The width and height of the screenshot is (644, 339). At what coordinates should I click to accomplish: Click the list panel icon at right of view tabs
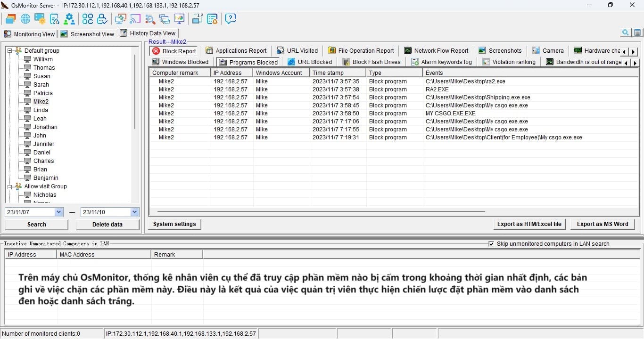coord(637,32)
